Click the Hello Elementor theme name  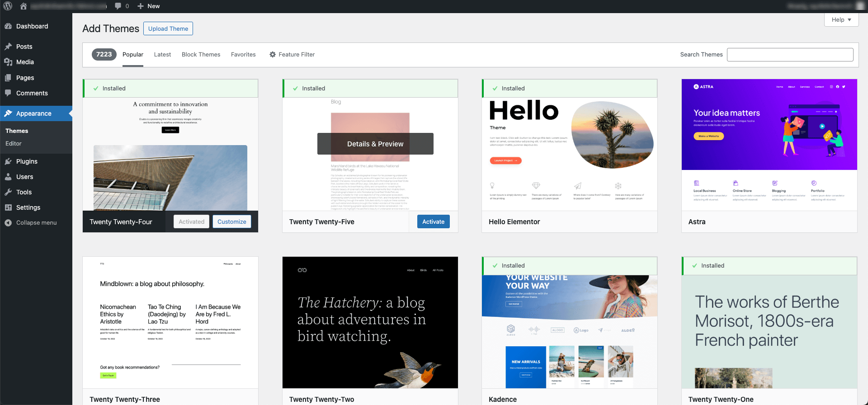(x=514, y=222)
